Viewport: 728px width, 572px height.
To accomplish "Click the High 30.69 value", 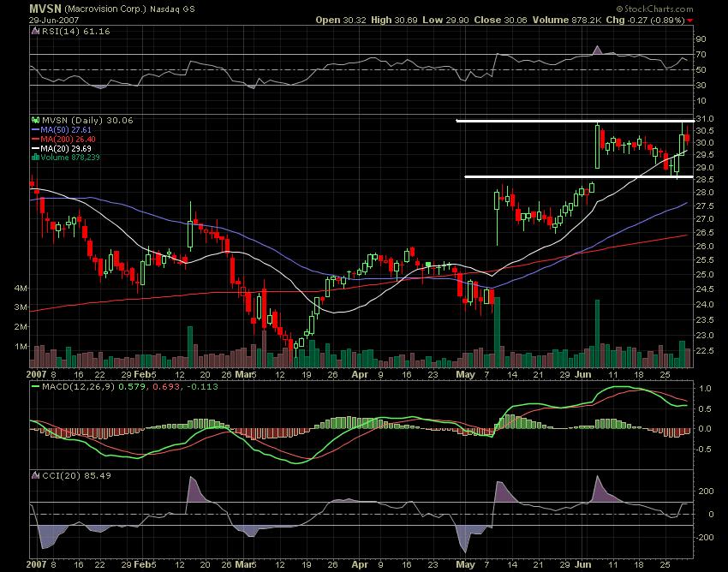I will 393,20.
